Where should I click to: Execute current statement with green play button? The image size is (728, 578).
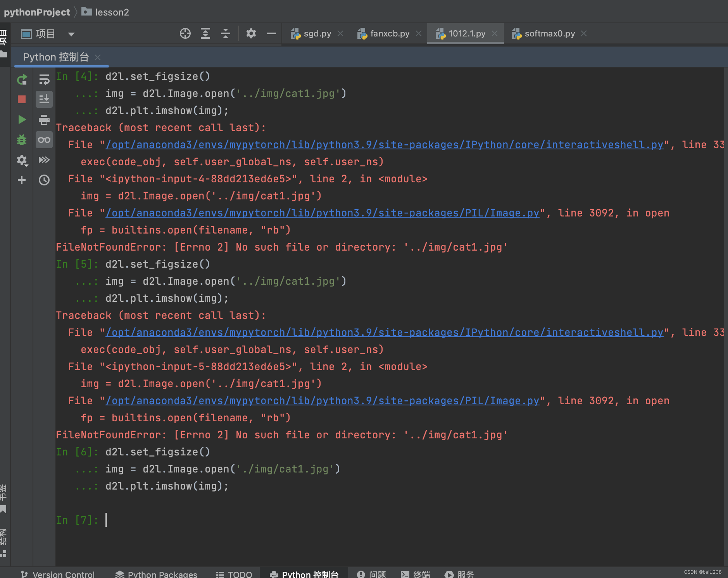(22, 120)
